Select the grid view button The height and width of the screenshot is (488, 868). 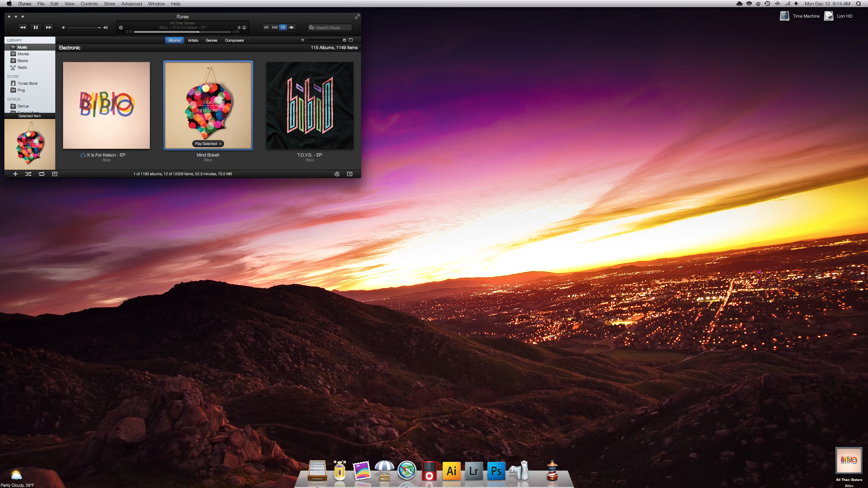tap(283, 27)
